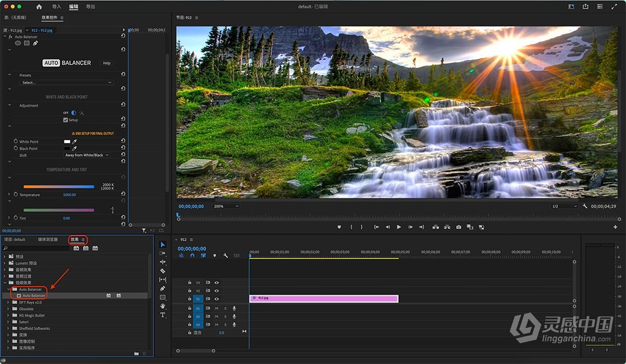Open the White Point color swatch
The height and width of the screenshot is (364, 626).
67,141
